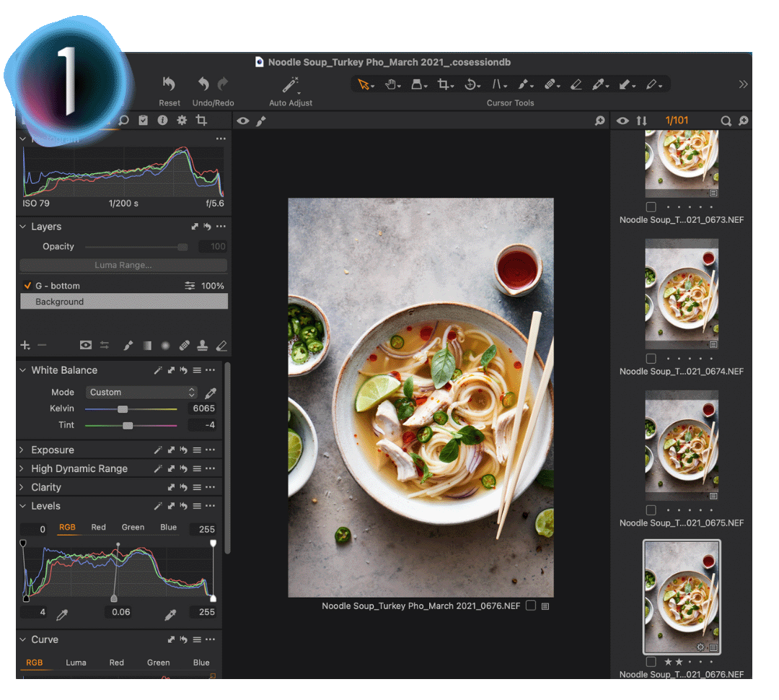
Task: Select the Clone stamp icon in Layers panel
Action: (203, 345)
